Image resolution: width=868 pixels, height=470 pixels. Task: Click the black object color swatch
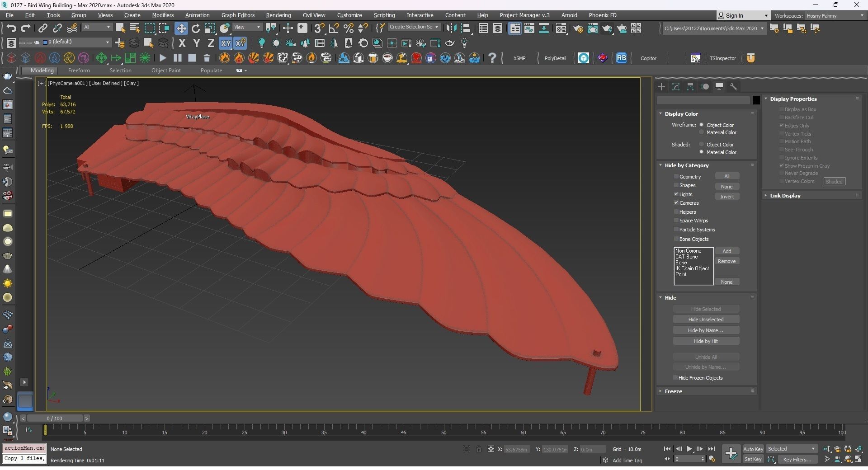coord(756,100)
